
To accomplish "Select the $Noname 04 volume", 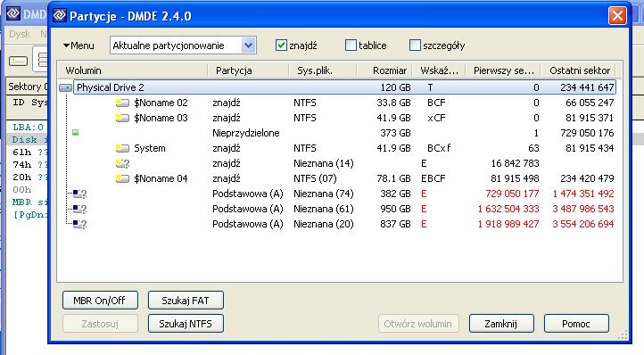I will tap(161, 178).
